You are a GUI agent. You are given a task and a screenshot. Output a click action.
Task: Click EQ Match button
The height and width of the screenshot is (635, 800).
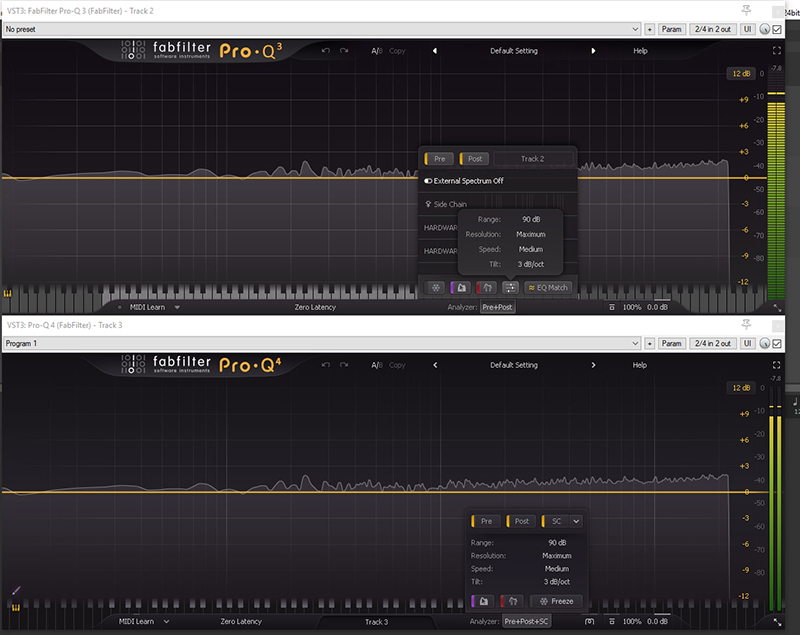coord(548,288)
